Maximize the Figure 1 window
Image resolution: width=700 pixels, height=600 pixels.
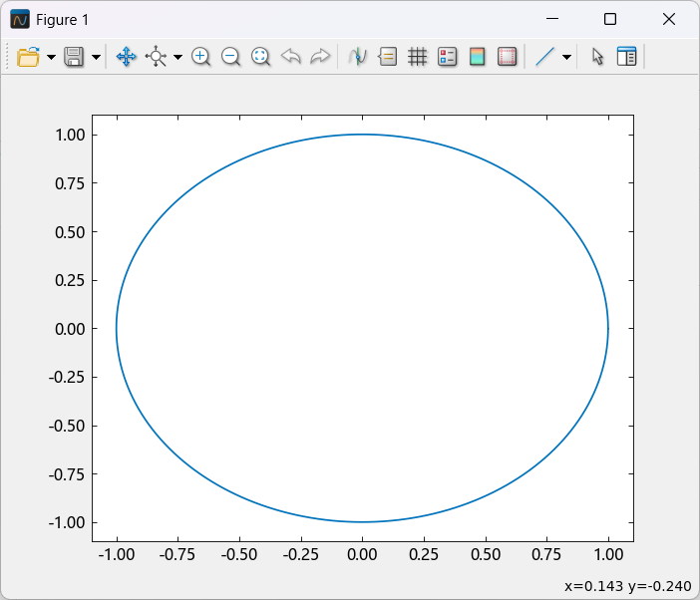pos(610,19)
